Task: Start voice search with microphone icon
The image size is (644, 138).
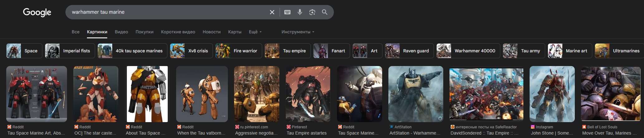Action: tap(300, 12)
